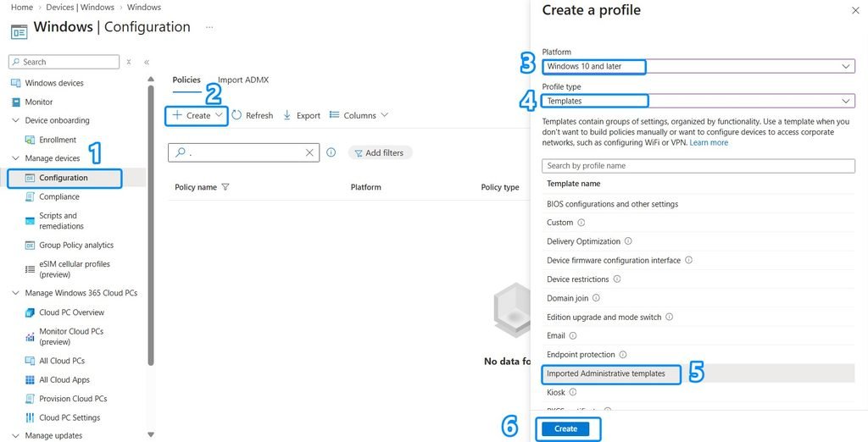This screenshot has width=868, height=442.
Task: Go to Devices | Windows breadcrumb
Action: point(81,7)
